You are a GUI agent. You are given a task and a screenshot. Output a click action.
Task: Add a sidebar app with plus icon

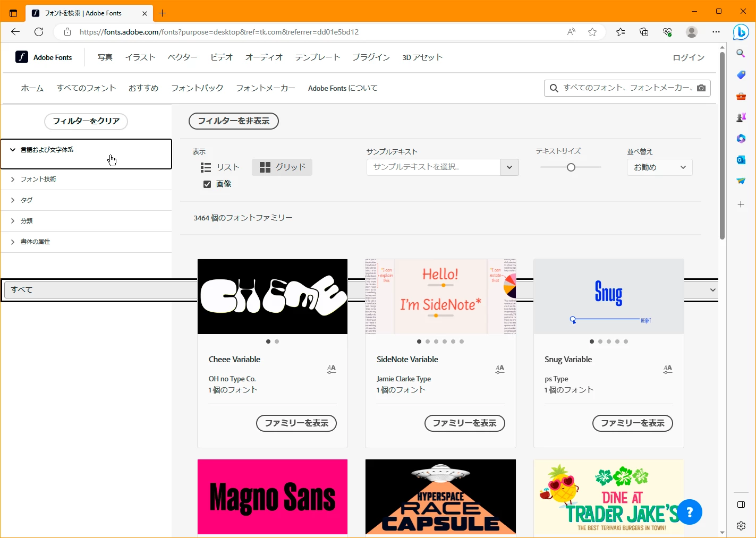(741, 204)
